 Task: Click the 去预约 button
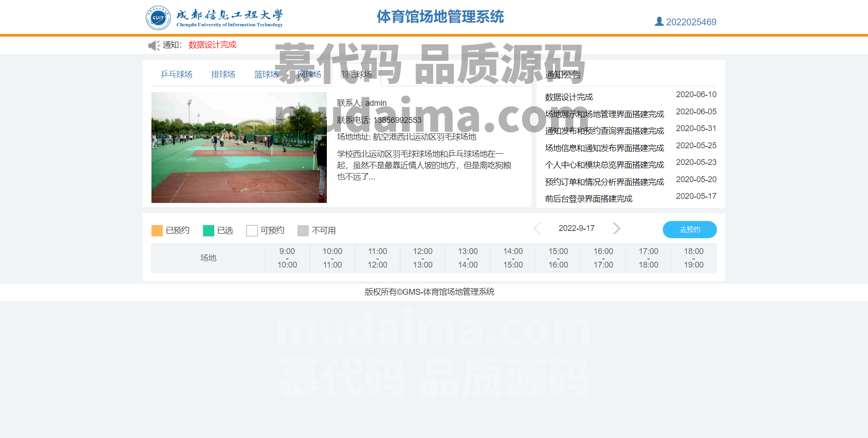[689, 230]
